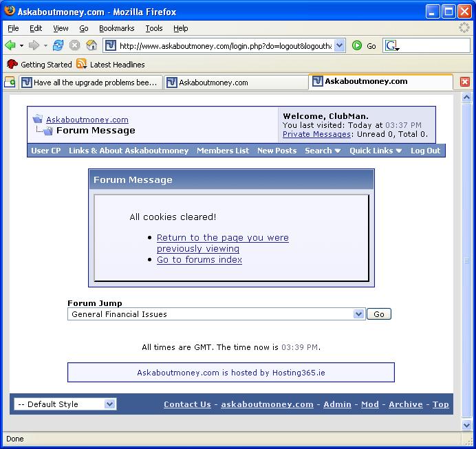Click the green Go button
The width and height of the screenshot is (476, 449).
[x=364, y=46]
